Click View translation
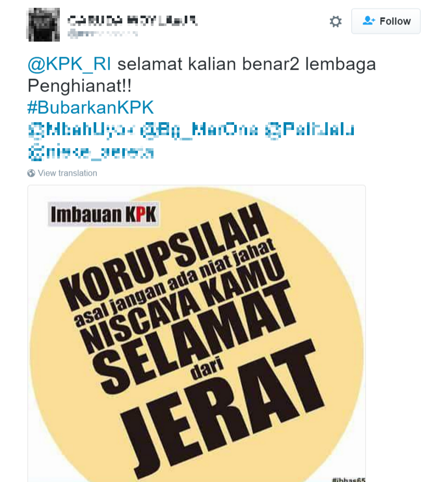This screenshot has width=448, height=482. point(68,173)
